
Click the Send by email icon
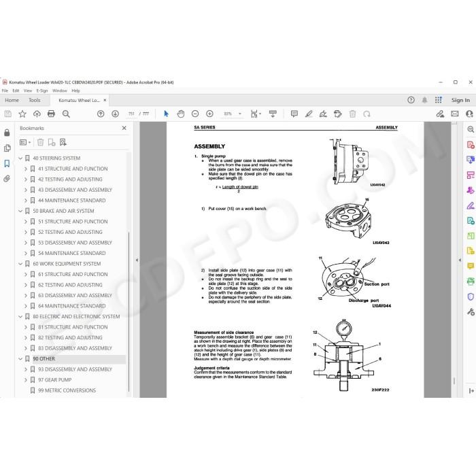455,114
